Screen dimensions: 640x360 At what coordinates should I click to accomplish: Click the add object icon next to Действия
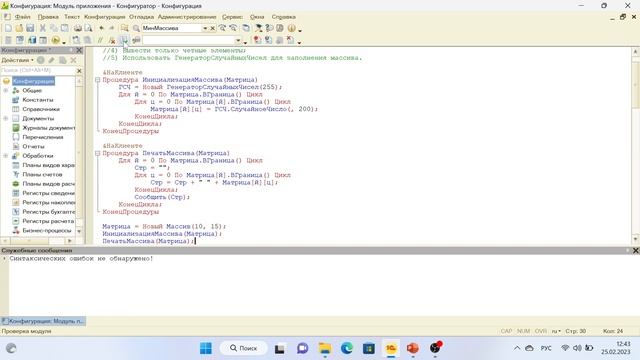41,60
